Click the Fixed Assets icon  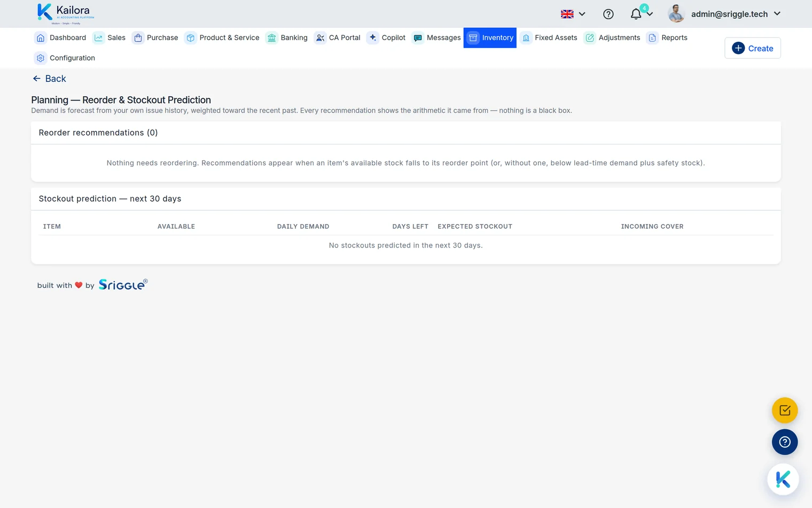(526, 38)
